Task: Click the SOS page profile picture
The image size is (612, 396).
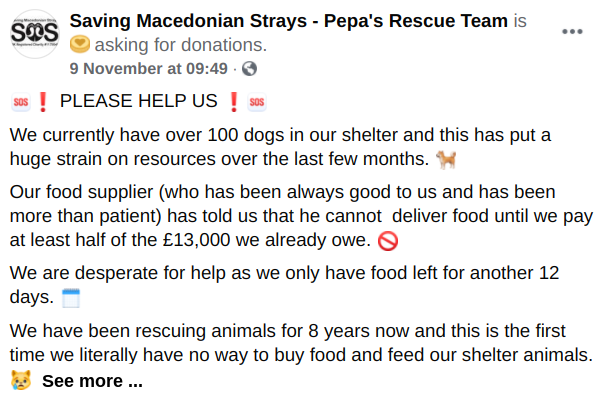Action: pos(35,34)
